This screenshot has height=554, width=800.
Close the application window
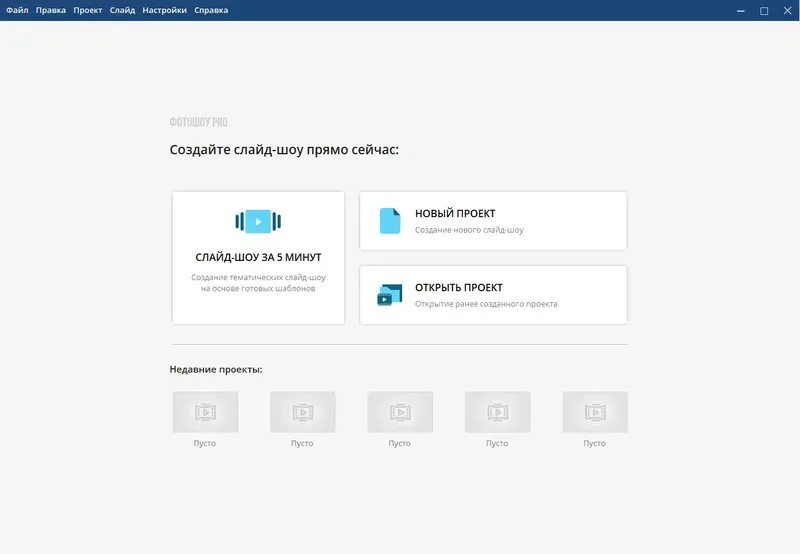(787, 11)
